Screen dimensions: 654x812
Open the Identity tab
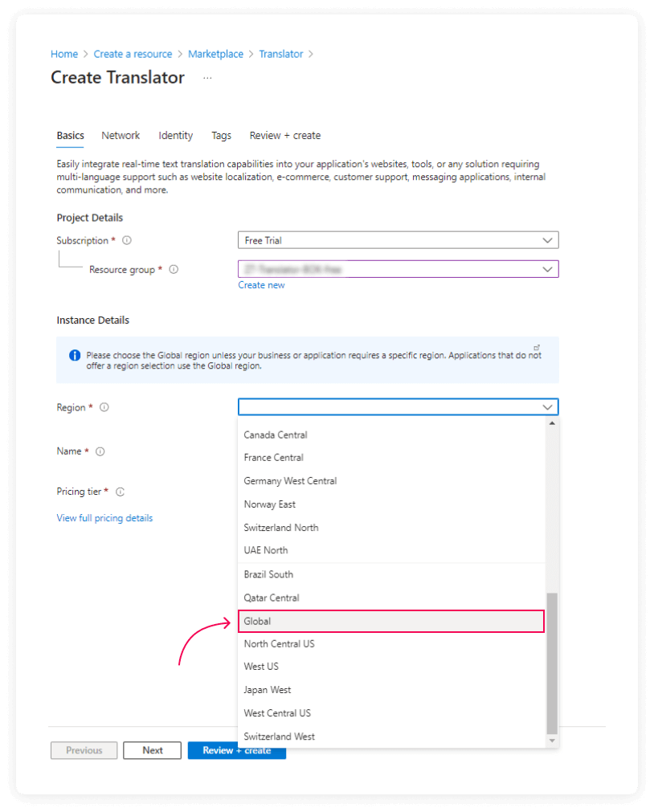tap(175, 136)
